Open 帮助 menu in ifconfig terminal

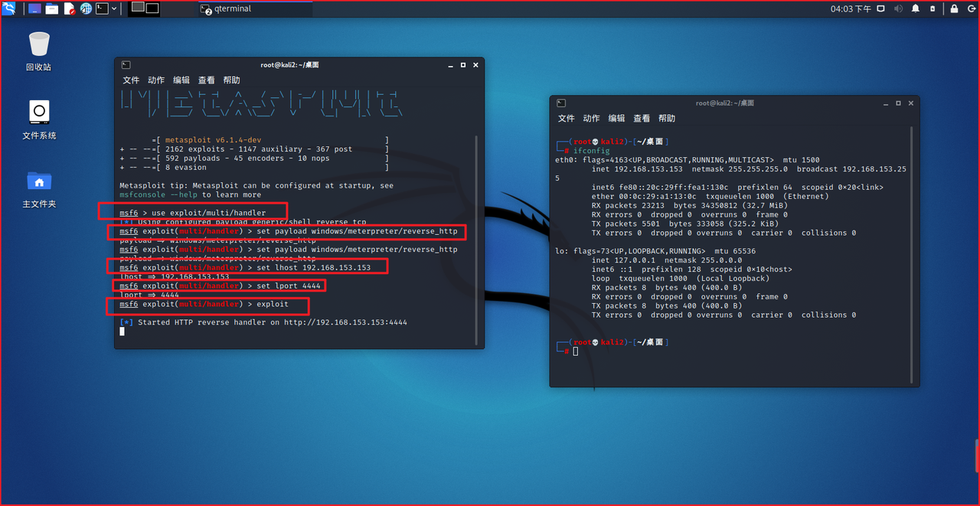click(667, 119)
